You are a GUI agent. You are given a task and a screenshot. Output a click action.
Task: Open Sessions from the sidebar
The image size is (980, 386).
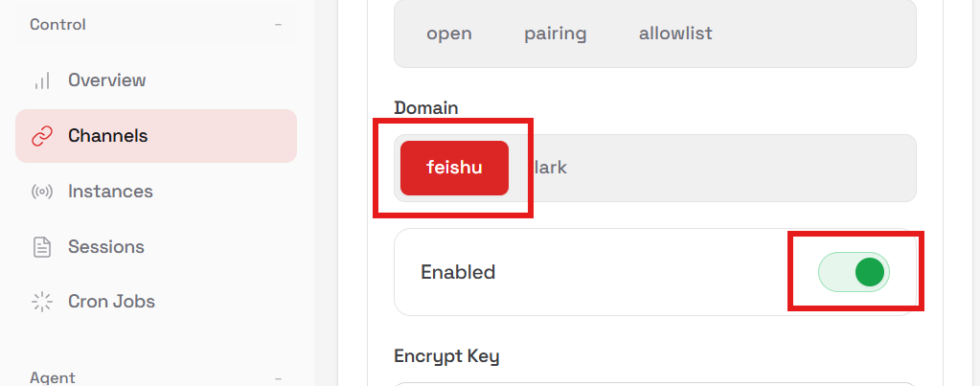pyautogui.click(x=105, y=247)
